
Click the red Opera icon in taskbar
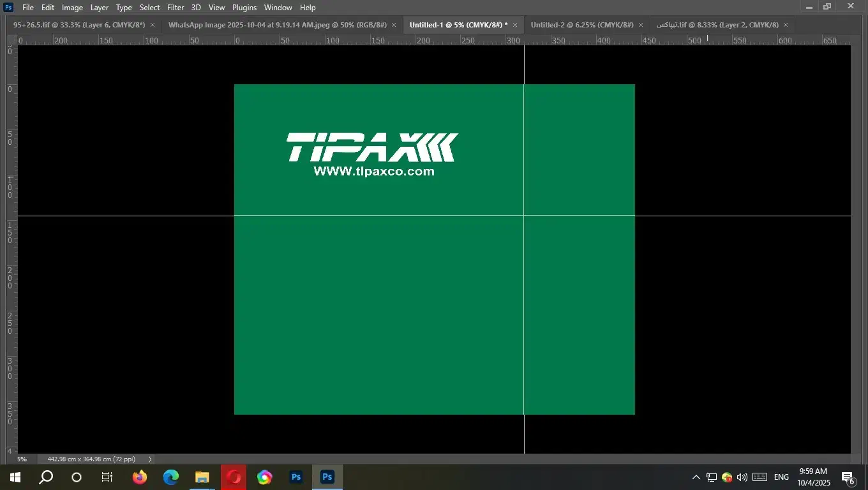pyautogui.click(x=233, y=477)
